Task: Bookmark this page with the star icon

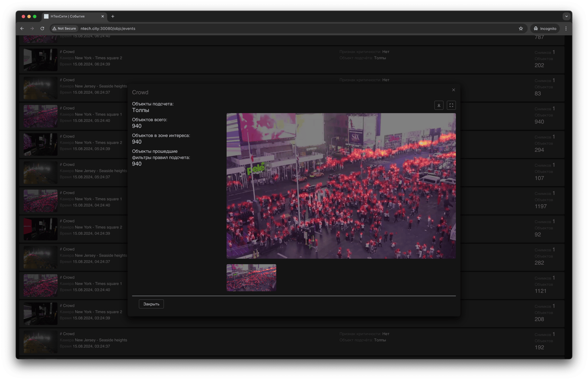Action: 521,28
